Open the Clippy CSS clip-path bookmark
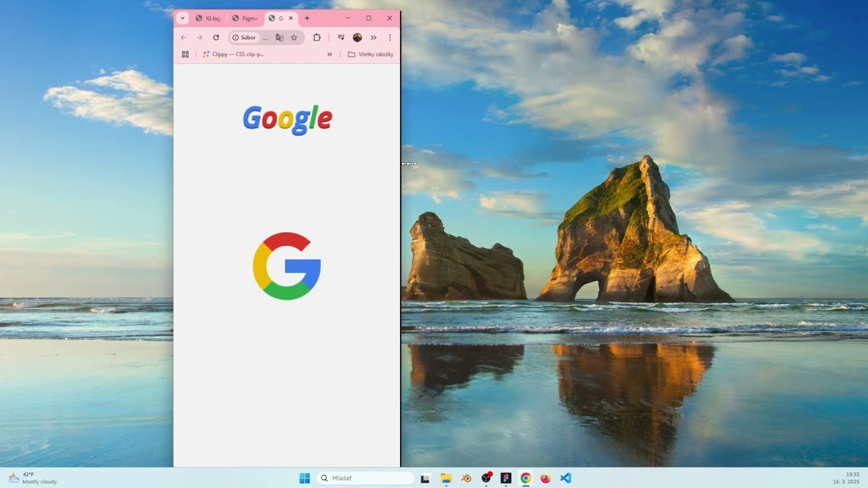This screenshot has height=488, width=868. [x=233, y=54]
